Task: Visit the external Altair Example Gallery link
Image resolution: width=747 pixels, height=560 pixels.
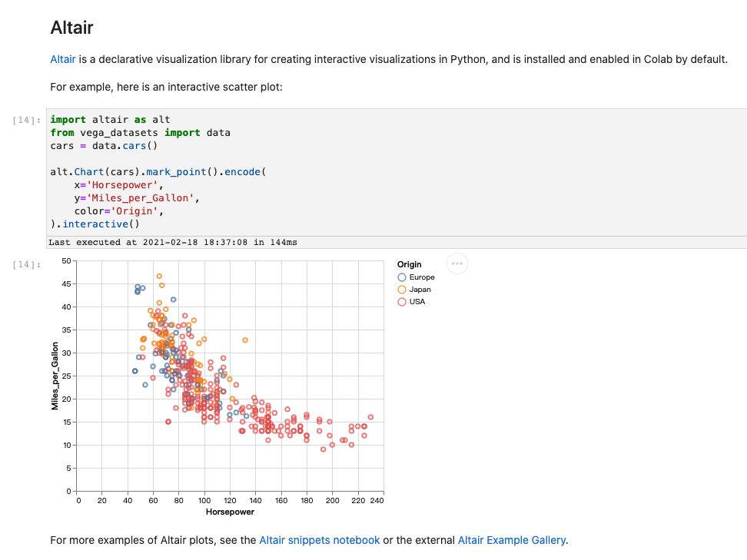Action: (x=511, y=540)
